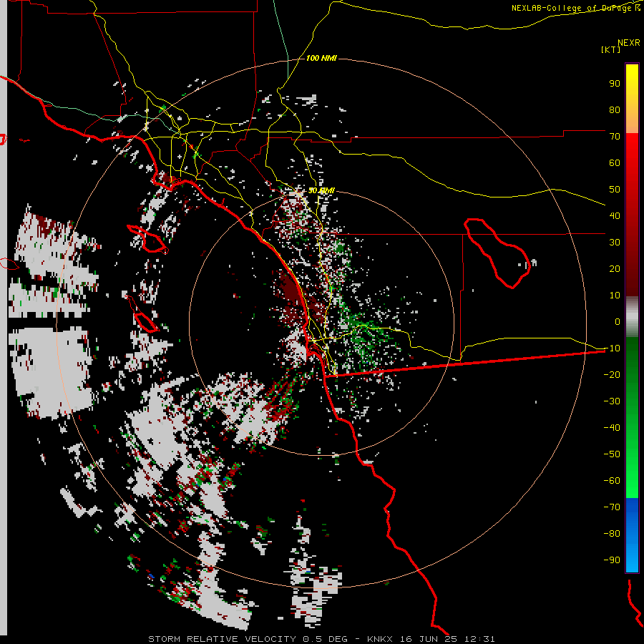Click the positive 80 knot scale value

(x=615, y=109)
